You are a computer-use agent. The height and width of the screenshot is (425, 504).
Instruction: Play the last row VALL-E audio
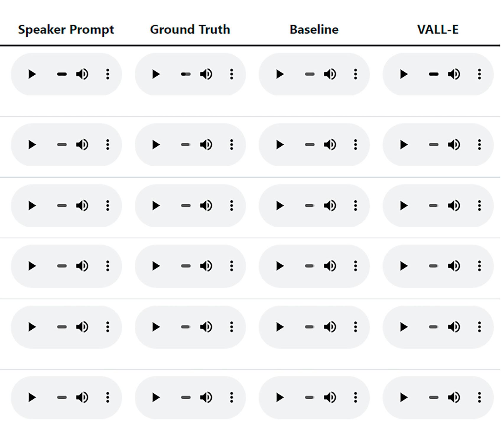[404, 397]
